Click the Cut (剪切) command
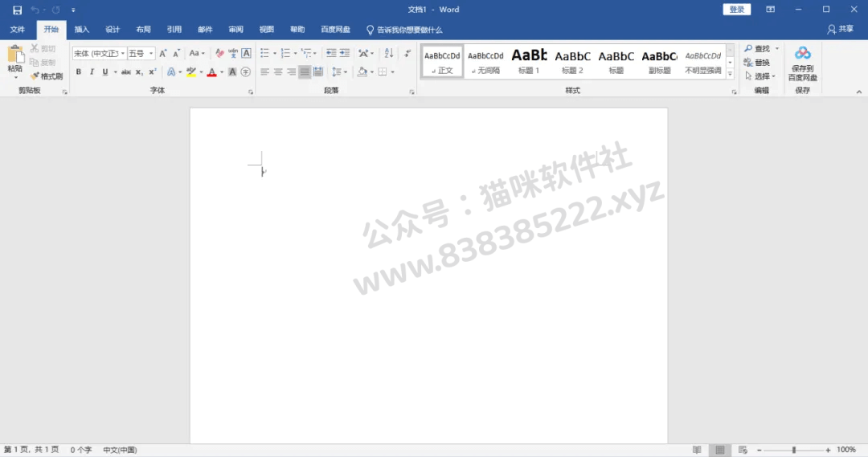The image size is (868, 457). point(43,49)
